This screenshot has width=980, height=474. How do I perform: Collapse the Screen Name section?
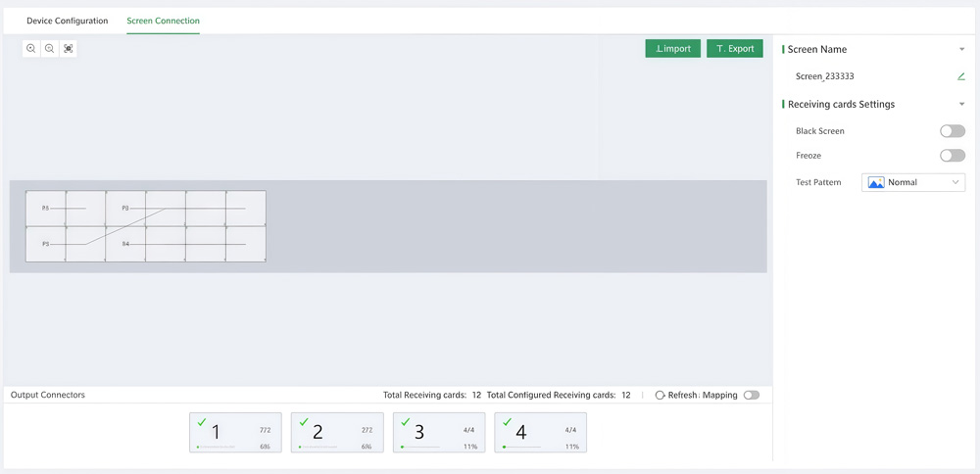click(961, 49)
